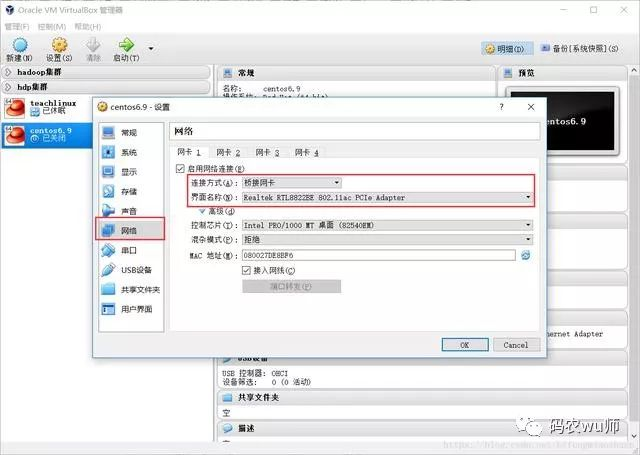The image size is (640, 455).
Task: Select the teachlinux virtual machine
Action: pos(47,108)
